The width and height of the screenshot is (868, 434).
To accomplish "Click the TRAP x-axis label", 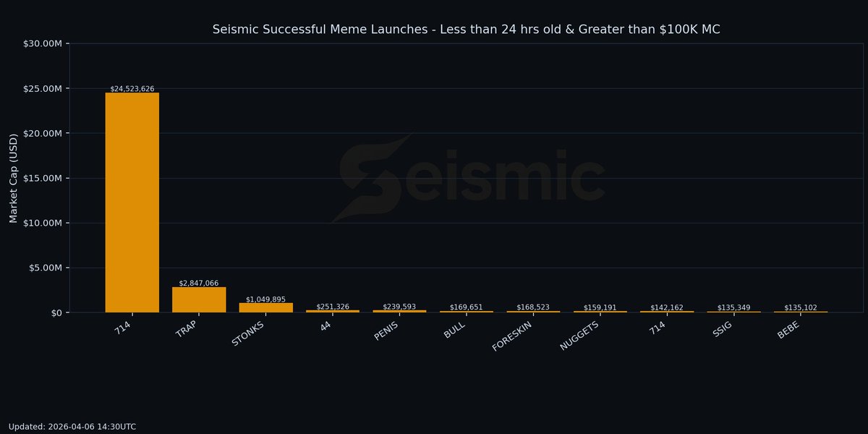I will point(187,331).
